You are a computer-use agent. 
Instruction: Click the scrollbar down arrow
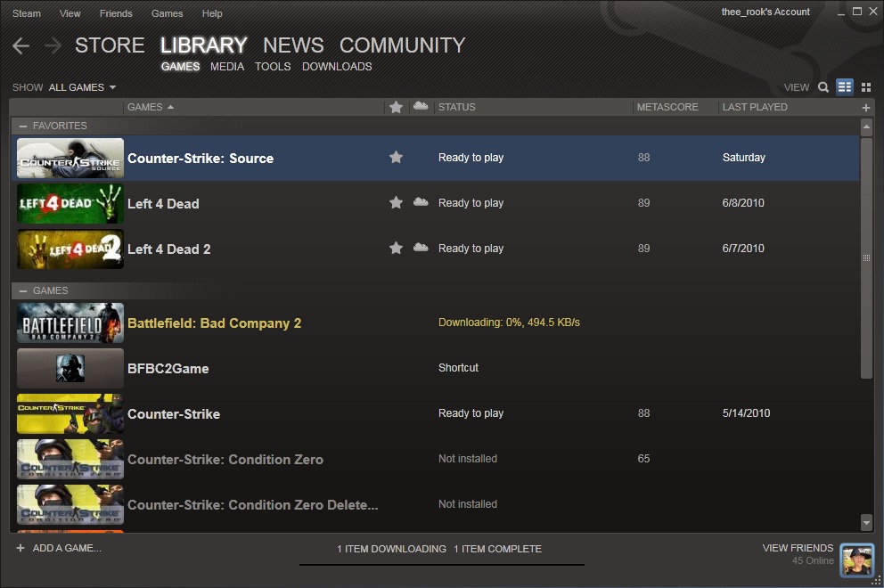point(866,523)
